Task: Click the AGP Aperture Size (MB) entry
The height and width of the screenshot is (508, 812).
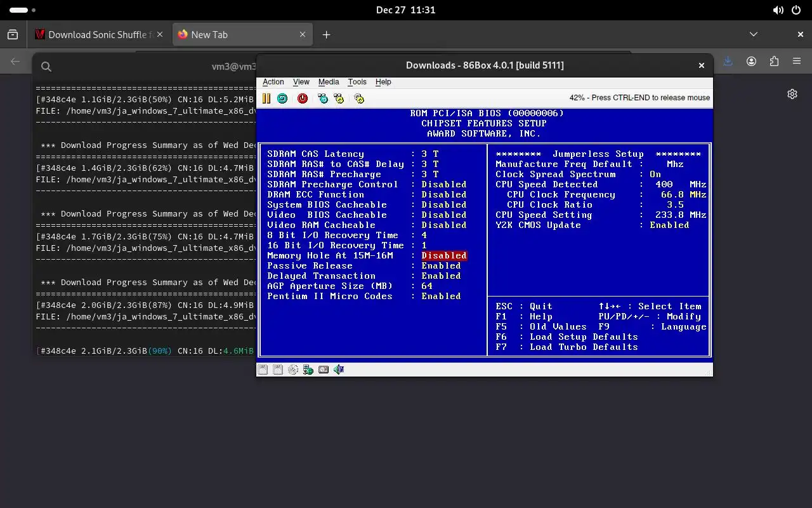Action: [x=350, y=286]
